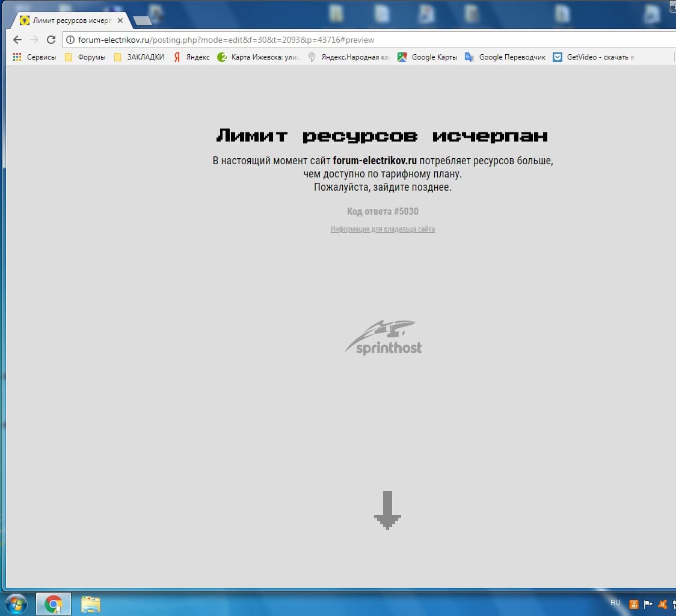Viewport: 676px width, 616px height.
Task: Open a new tab next to current tab
Action: coord(142,21)
